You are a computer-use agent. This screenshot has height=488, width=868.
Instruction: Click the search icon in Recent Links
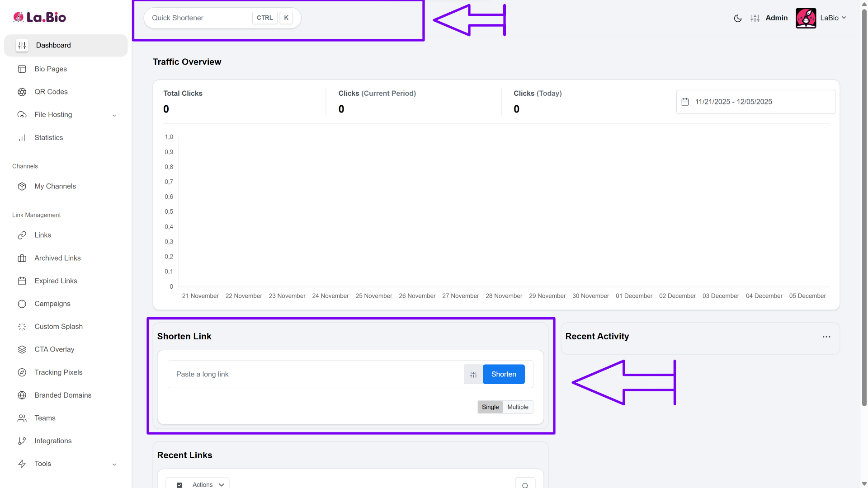pos(525,485)
